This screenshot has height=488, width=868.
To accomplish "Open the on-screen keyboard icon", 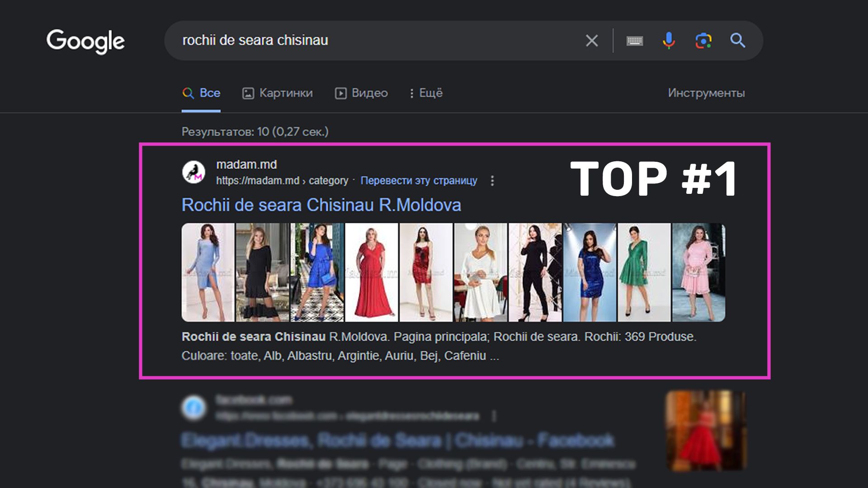I will pos(634,41).
